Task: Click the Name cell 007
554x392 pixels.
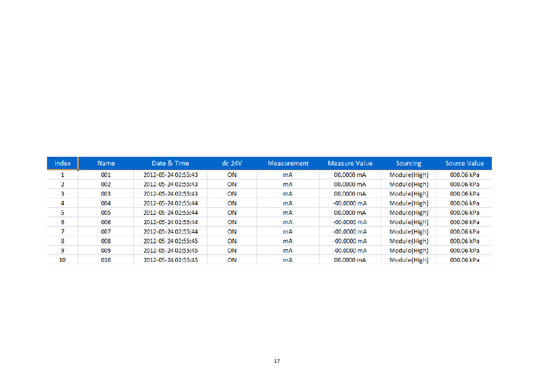Action: pos(106,232)
